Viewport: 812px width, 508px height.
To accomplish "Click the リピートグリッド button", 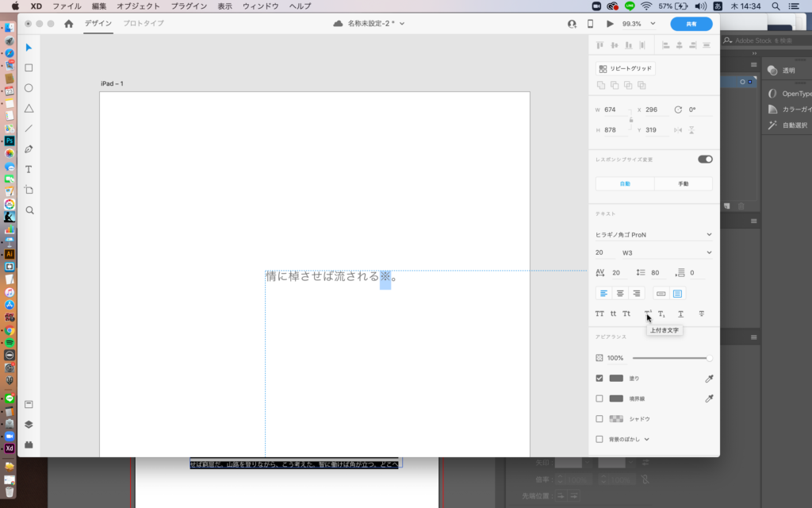I will [626, 69].
